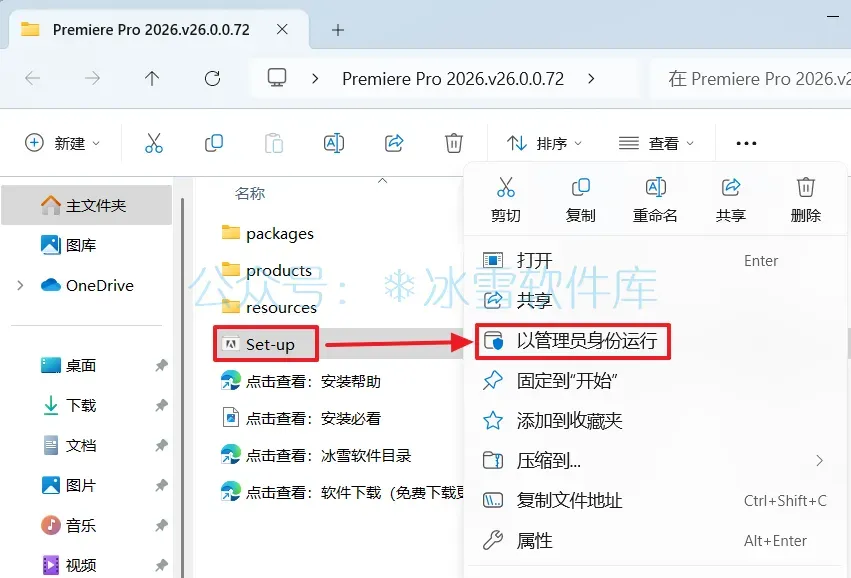Unpin 桌面 using its pin icon

tap(161, 366)
